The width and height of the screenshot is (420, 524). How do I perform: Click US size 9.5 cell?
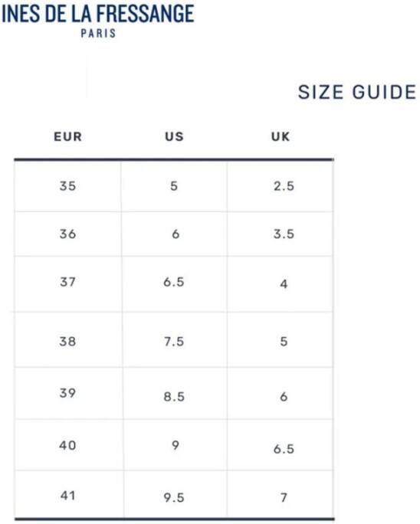click(x=175, y=494)
